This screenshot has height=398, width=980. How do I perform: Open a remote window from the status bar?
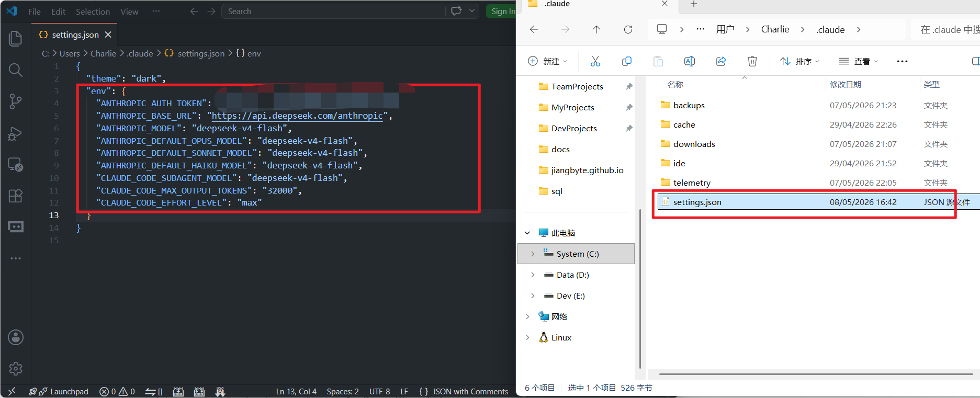12,391
